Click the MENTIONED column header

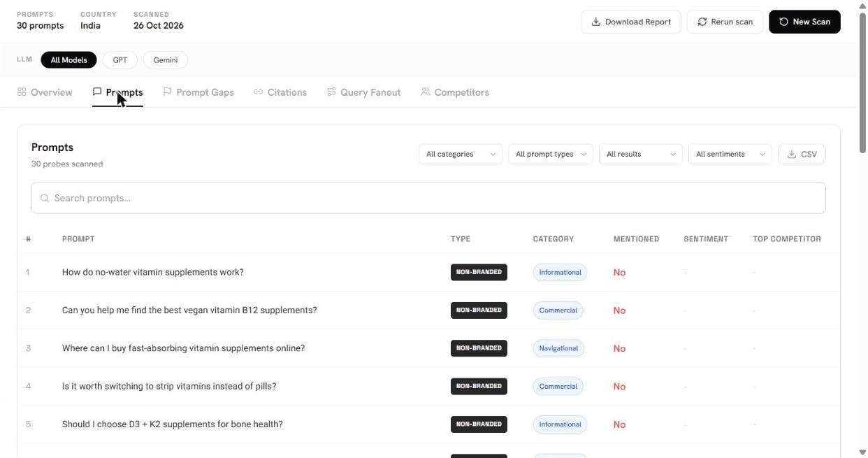[636, 239]
